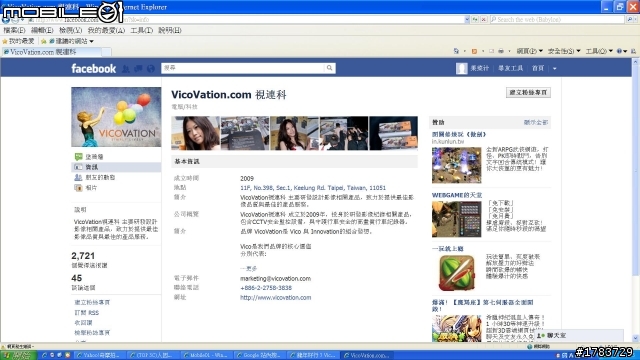The height and width of the screenshot is (360, 640).
Task: Click inside the Facebook search field
Action: click(243, 68)
